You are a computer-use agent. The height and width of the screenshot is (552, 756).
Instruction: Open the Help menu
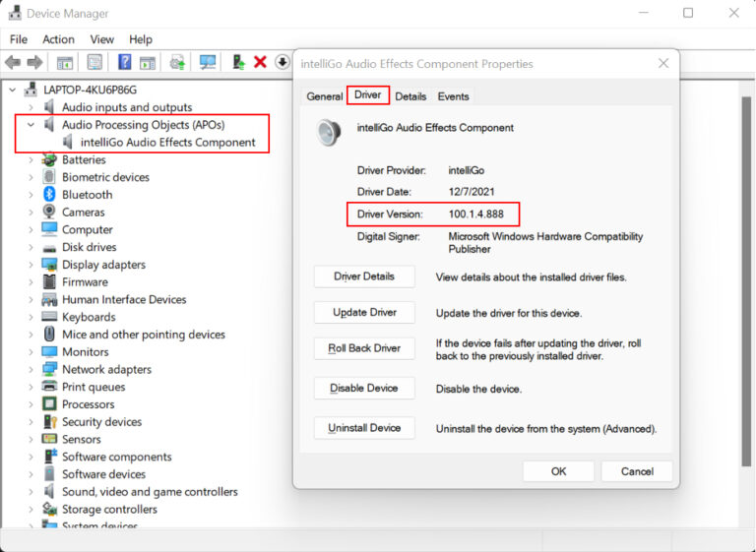click(x=141, y=39)
